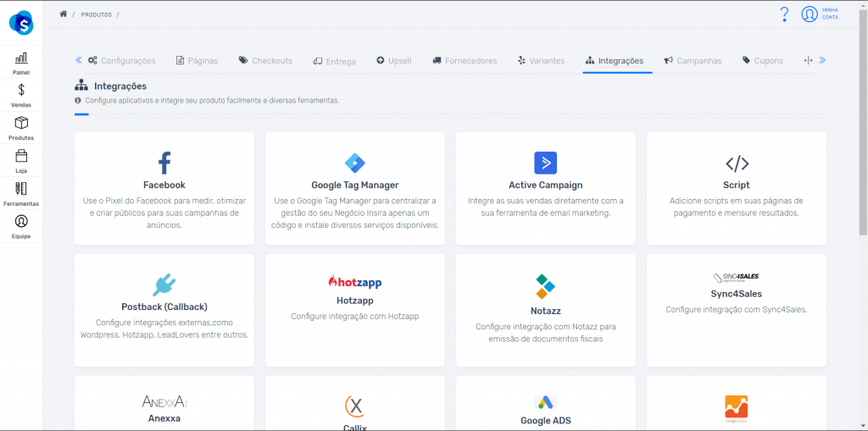Click the Google Tag Manager icon

pos(355,163)
